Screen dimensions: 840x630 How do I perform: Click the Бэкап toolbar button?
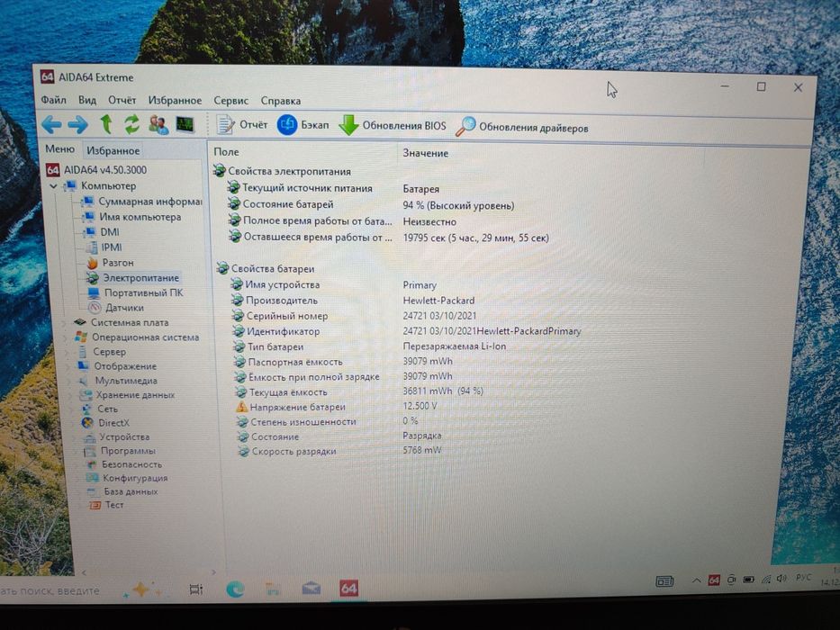click(x=303, y=125)
